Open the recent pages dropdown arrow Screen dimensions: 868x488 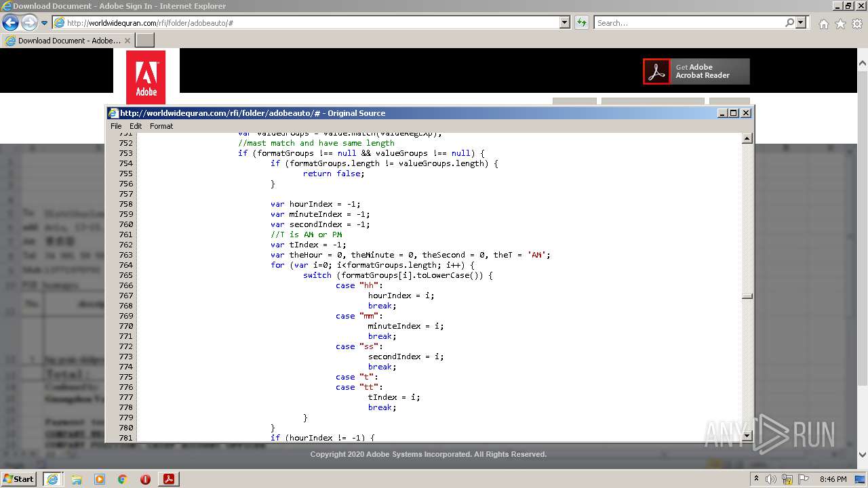point(44,23)
